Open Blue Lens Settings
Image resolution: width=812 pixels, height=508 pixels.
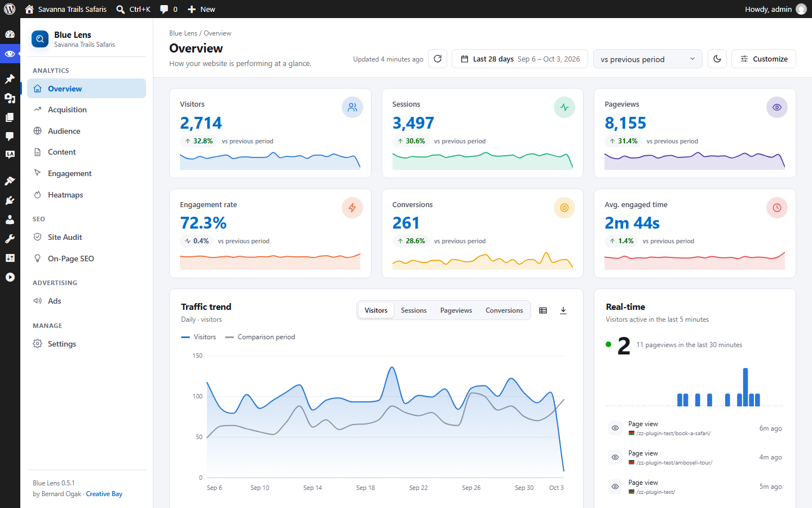click(87, 344)
